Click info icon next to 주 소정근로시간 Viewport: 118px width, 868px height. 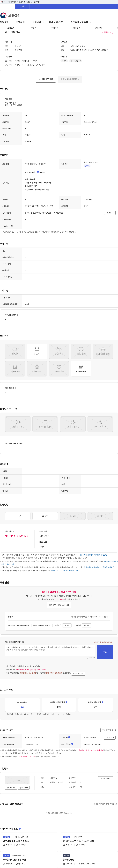point(38,172)
